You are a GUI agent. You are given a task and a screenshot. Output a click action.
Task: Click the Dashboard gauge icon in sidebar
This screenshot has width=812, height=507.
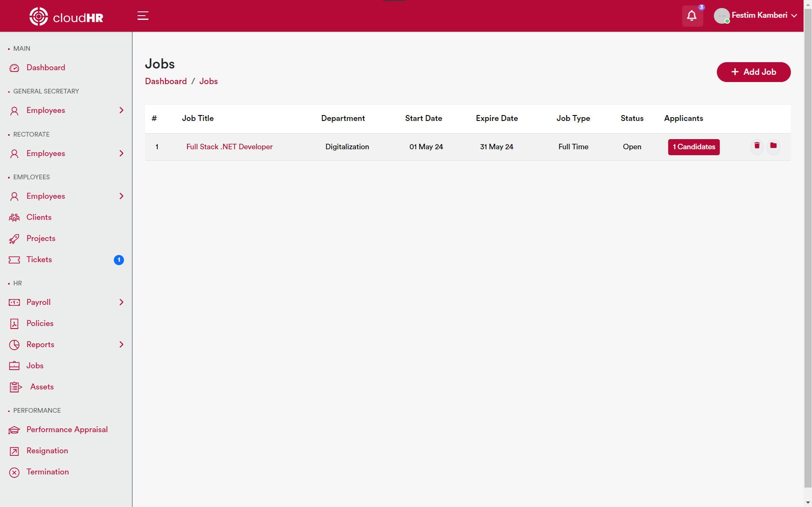point(14,68)
